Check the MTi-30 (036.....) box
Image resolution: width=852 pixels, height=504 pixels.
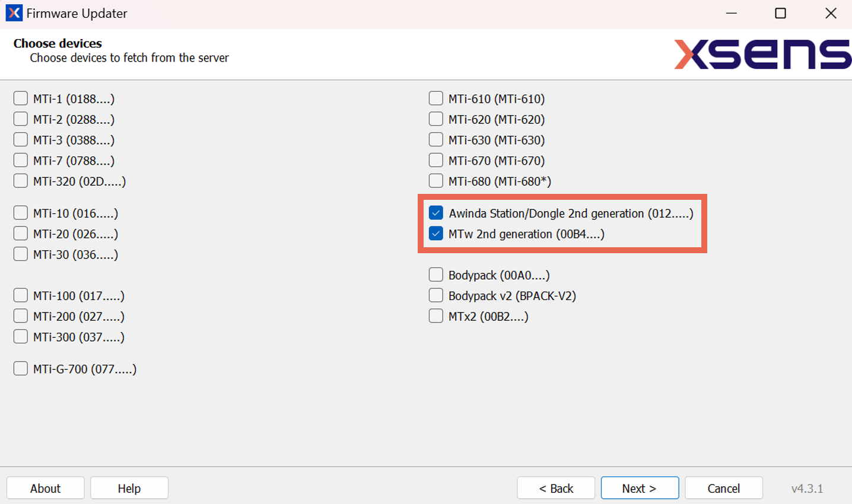click(20, 254)
